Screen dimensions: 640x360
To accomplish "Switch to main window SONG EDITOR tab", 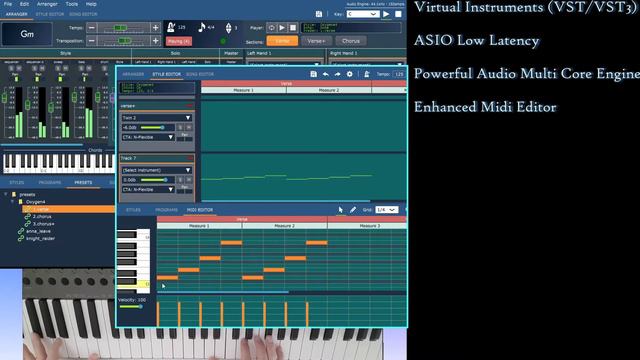I will pos(83,14).
